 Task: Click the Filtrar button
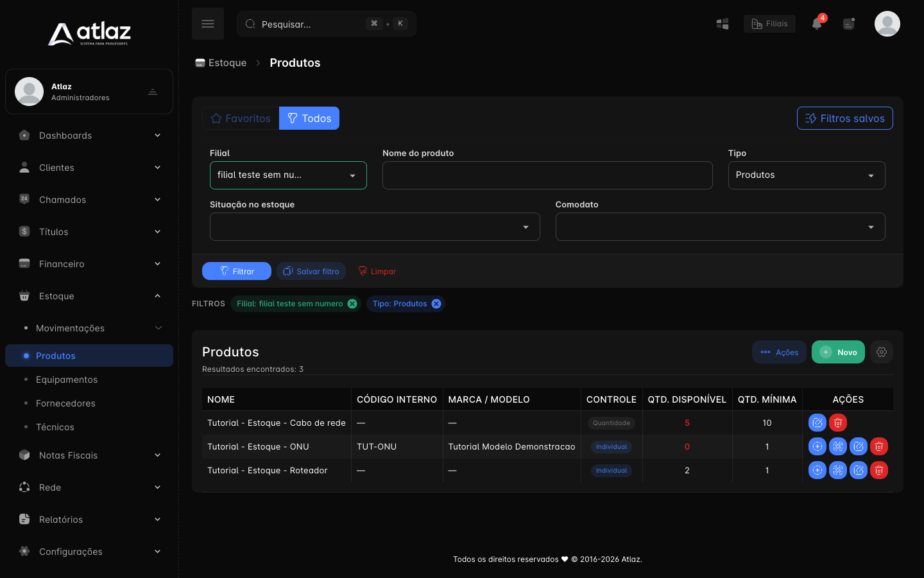(x=237, y=271)
